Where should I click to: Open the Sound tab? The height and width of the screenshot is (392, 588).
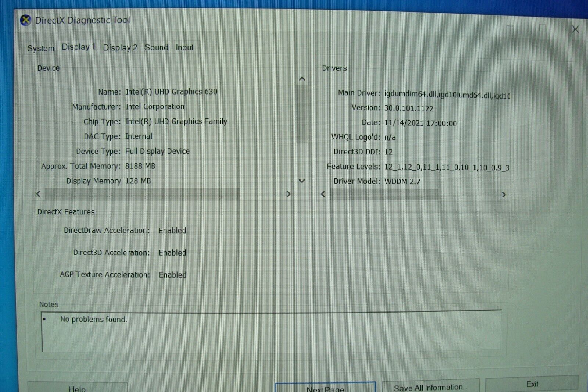click(x=156, y=47)
